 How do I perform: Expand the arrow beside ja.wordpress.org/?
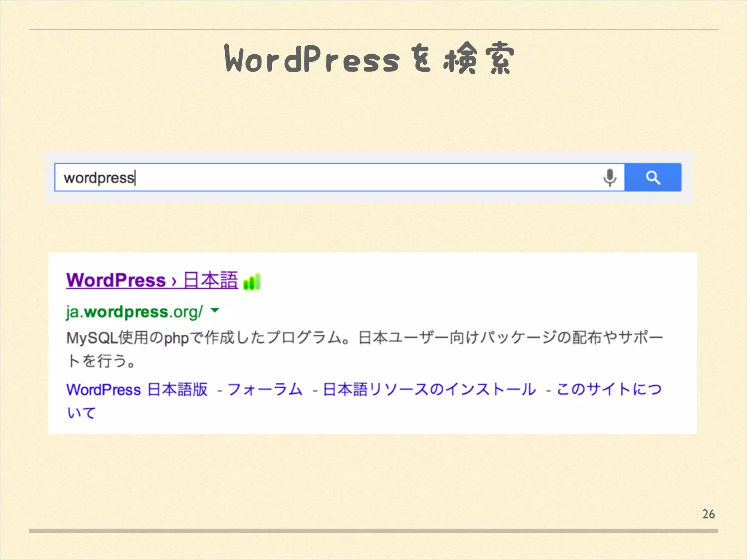click(215, 310)
